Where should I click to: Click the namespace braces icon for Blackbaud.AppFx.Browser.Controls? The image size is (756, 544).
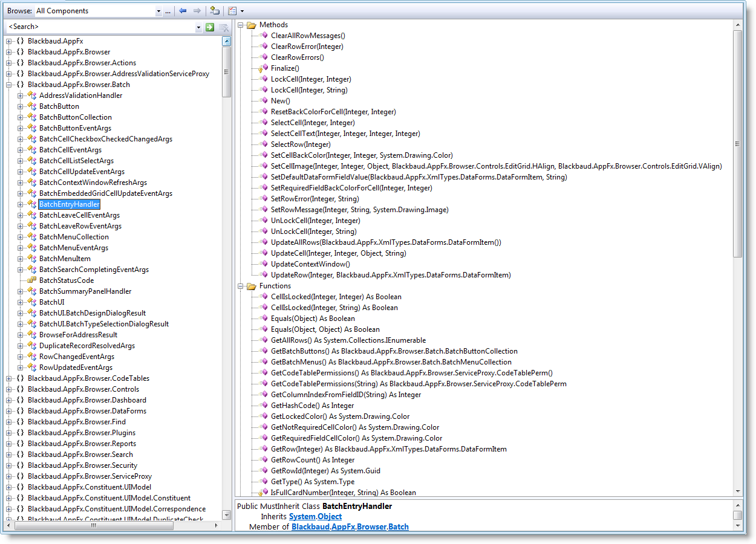(20, 389)
